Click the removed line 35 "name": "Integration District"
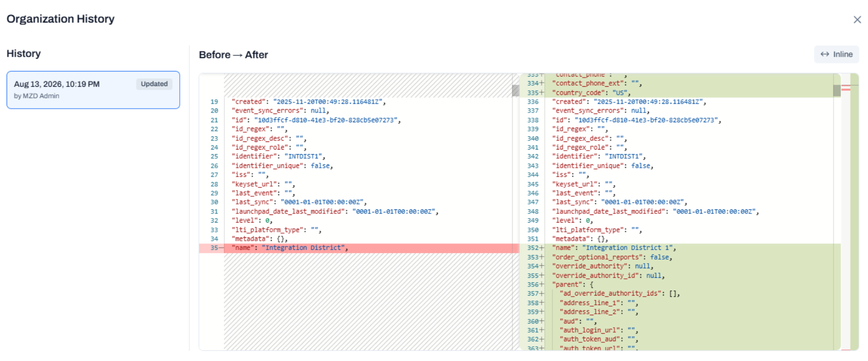Viewport: 868px width, 361px height. (359, 248)
